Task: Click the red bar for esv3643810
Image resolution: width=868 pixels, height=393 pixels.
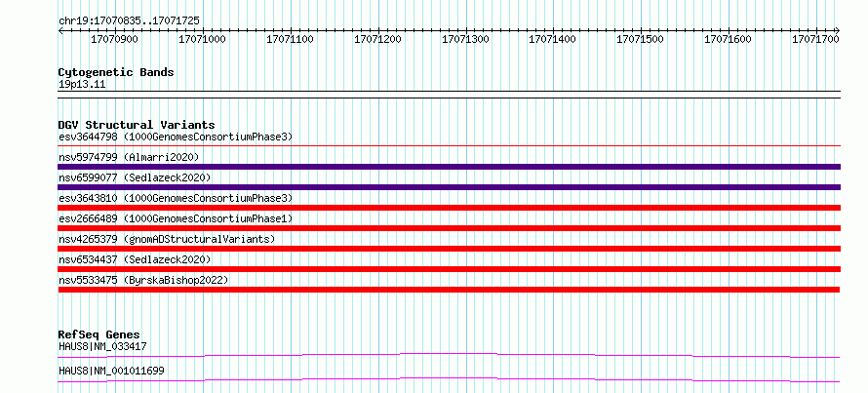Action: [x=449, y=208]
